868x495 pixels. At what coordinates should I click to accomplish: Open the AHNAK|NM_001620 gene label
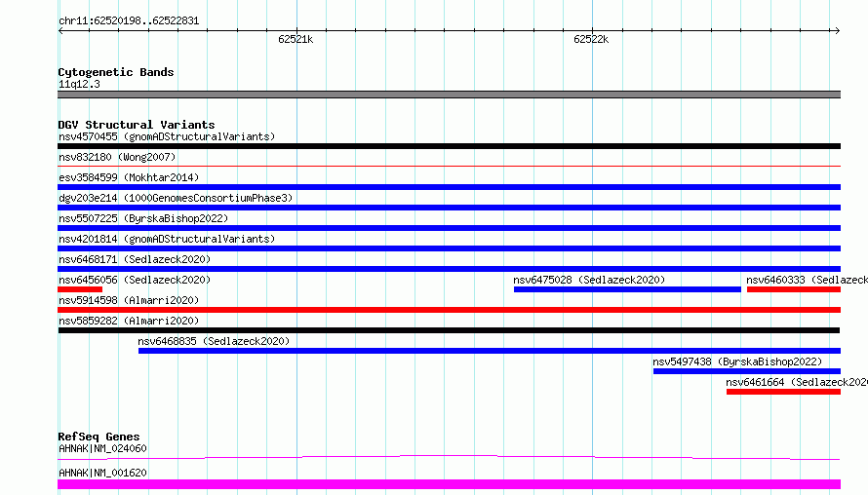102,473
